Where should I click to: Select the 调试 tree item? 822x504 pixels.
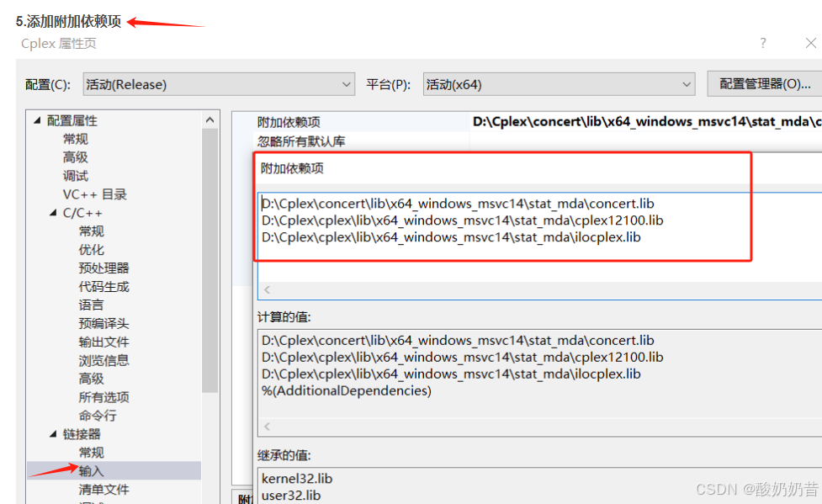click(x=76, y=176)
